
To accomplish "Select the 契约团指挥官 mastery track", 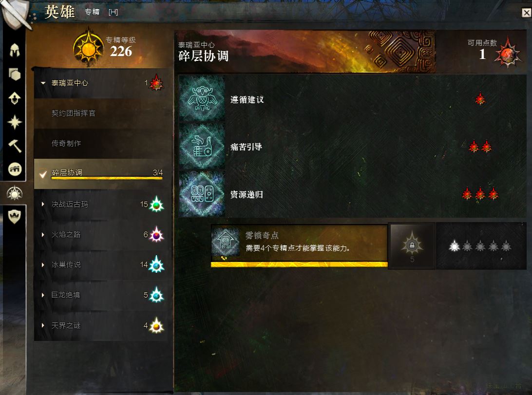I will pyautogui.click(x=101, y=113).
